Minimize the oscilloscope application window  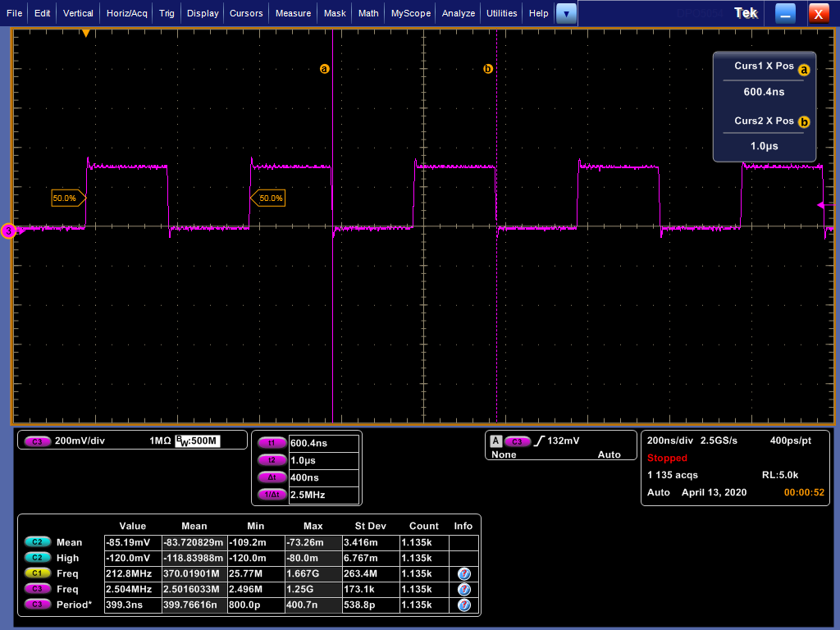(x=785, y=13)
